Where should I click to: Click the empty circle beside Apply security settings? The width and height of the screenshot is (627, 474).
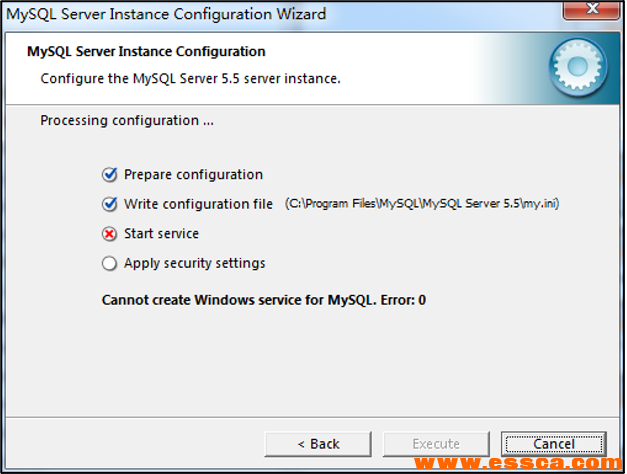click(110, 264)
